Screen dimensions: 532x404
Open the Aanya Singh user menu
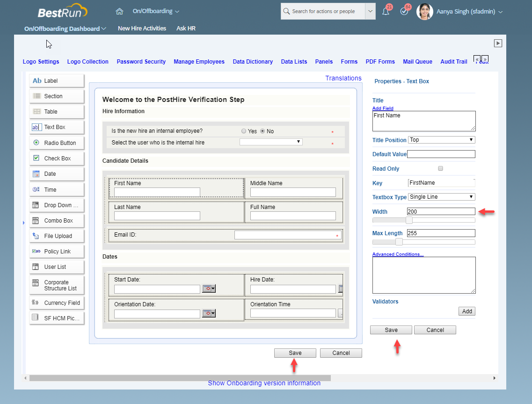469,12
